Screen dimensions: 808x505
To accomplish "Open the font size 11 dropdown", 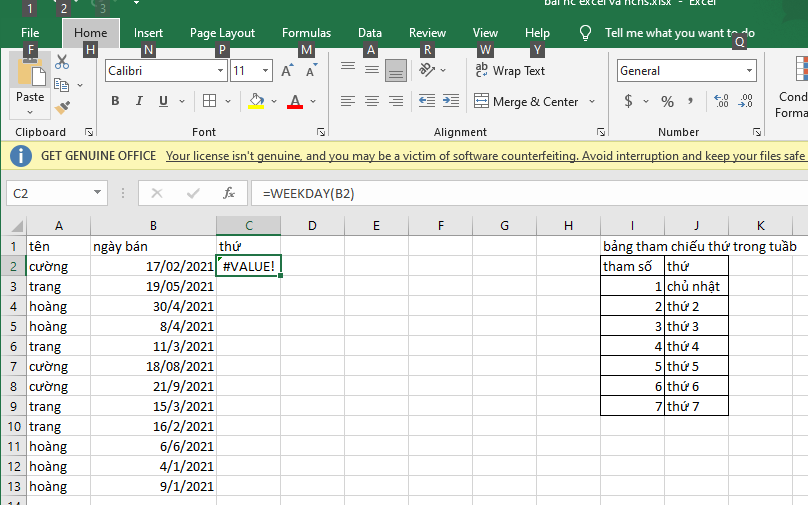I will pos(265,71).
